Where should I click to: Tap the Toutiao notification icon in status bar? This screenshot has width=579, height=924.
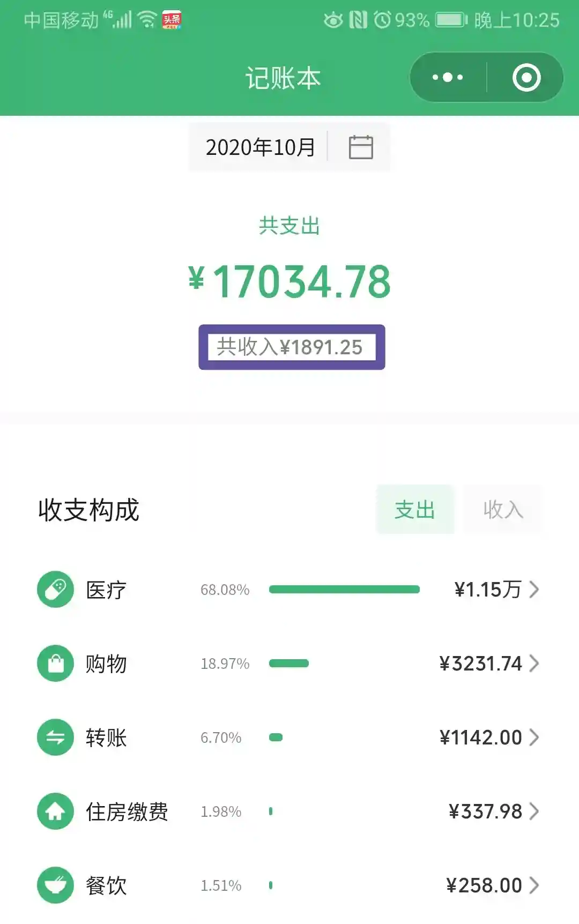[x=172, y=20]
